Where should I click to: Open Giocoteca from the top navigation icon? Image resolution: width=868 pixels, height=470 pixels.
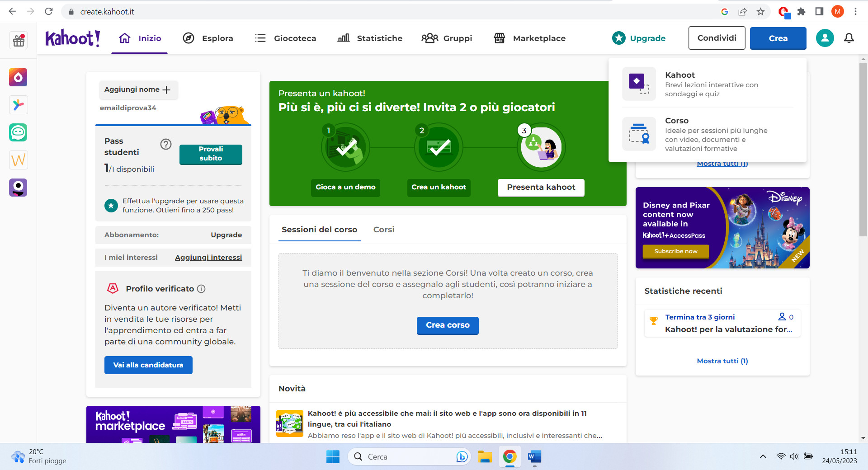260,38
